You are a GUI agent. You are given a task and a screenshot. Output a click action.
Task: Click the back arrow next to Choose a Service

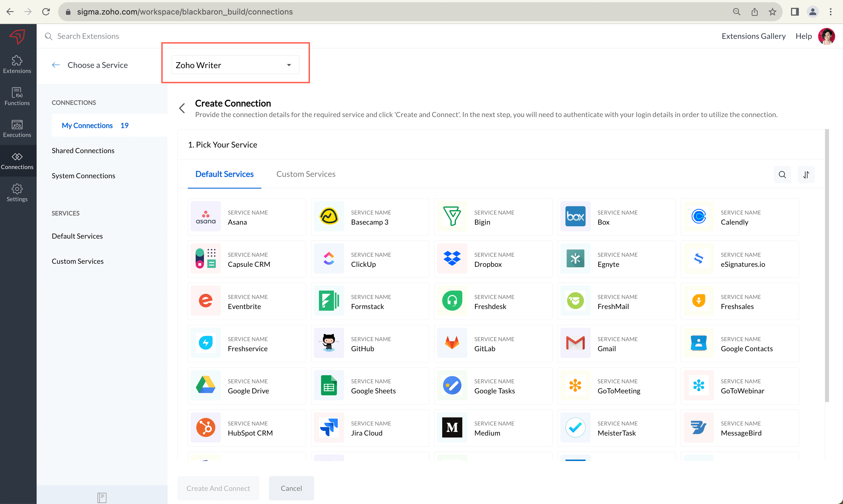pyautogui.click(x=56, y=65)
